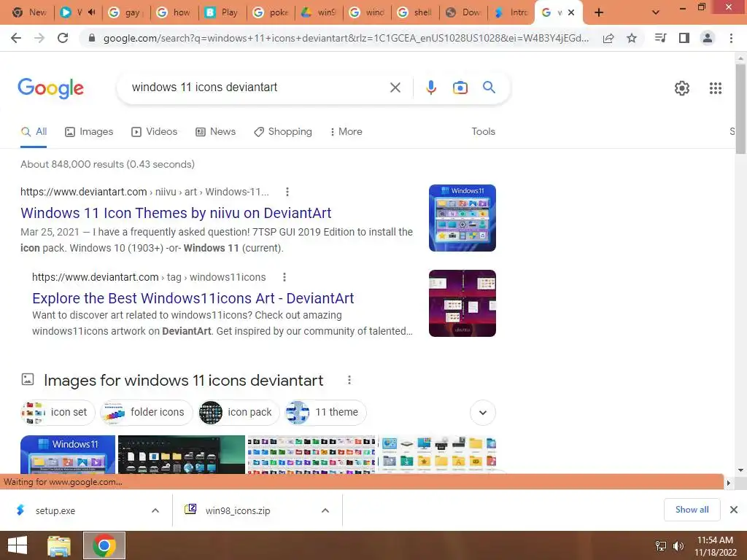Start voice search with the microphone

[431, 87]
